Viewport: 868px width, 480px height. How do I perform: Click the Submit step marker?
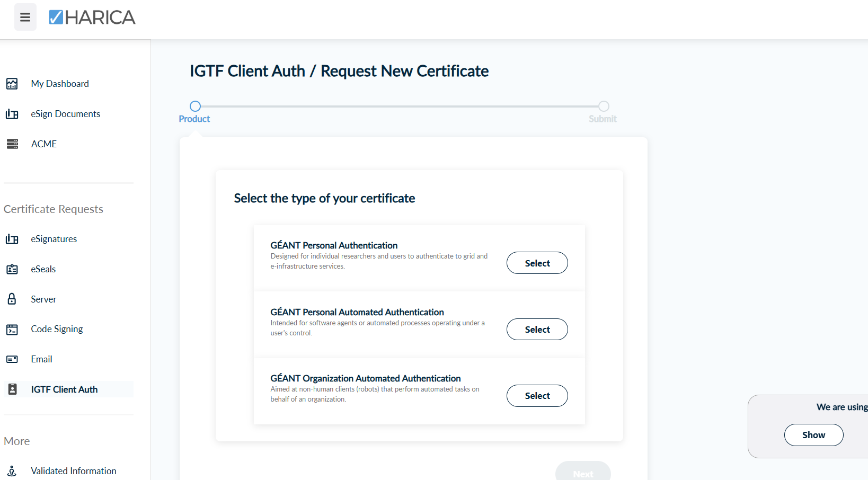click(x=604, y=106)
